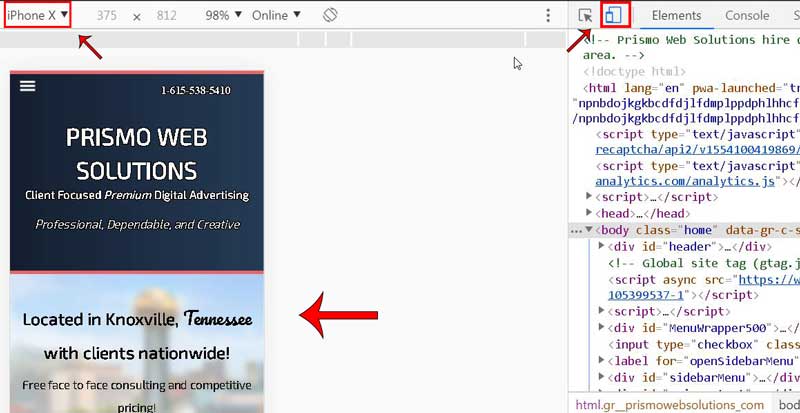Toggle the device toolbar icon
The width and height of the screenshot is (800, 413).
(613, 16)
